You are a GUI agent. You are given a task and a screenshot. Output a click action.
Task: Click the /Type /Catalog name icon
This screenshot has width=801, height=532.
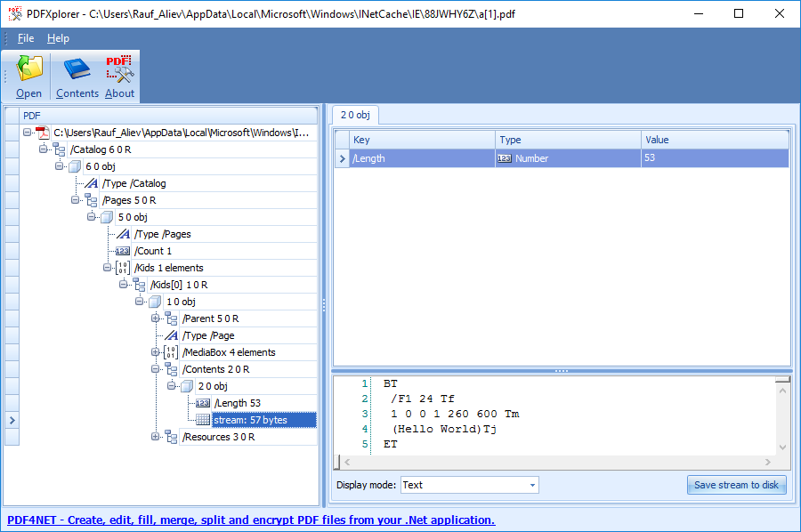click(x=92, y=183)
